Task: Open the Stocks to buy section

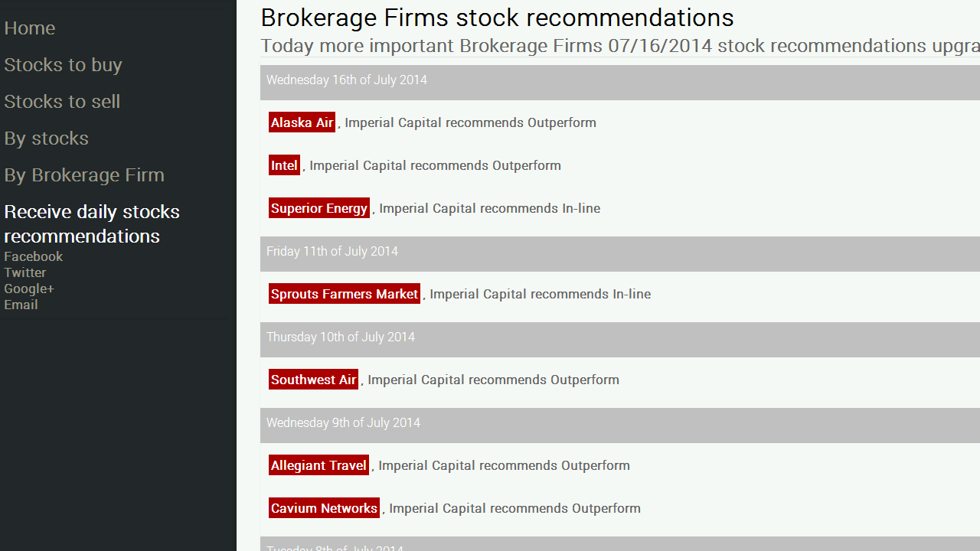Action: pyautogui.click(x=63, y=64)
